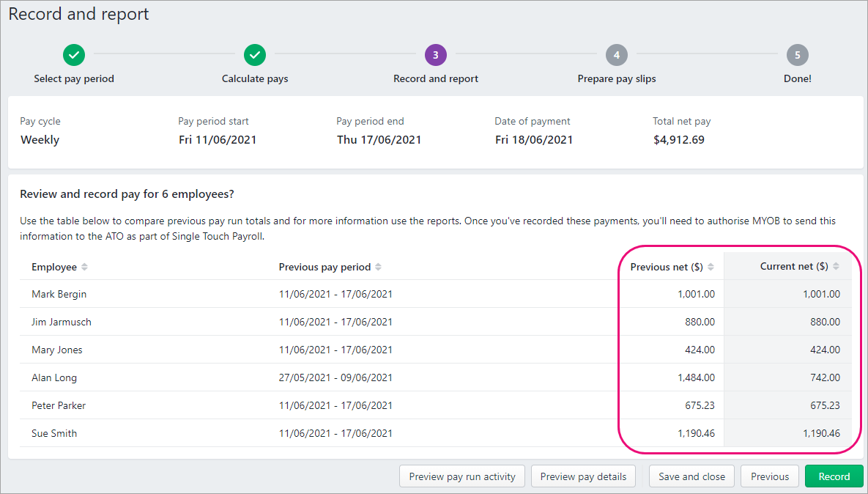Click the Previous net ($) header text
This screenshot has width=868, height=494.
(x=667, y=267)
